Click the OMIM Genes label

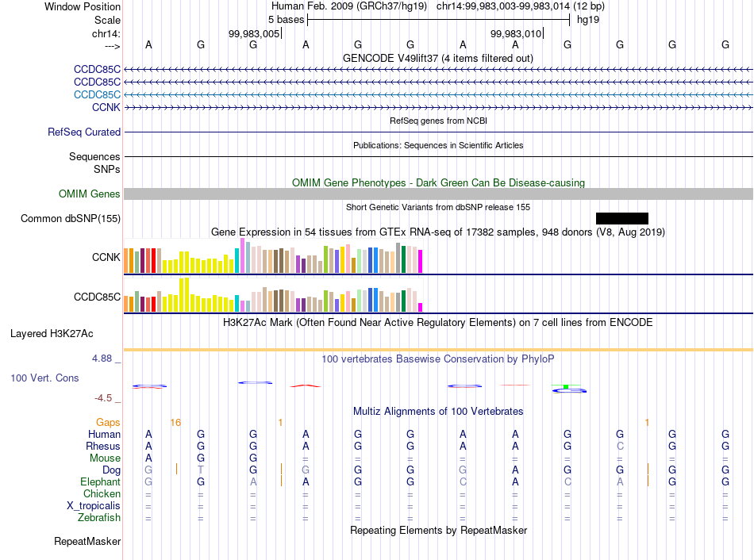pos(90,194)
